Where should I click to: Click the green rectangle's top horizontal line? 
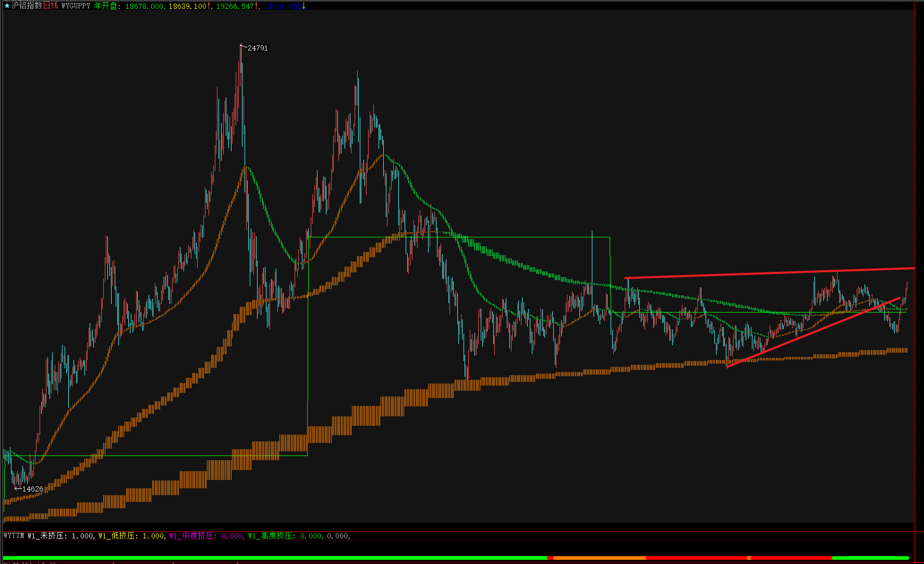(x=459, y=237)
